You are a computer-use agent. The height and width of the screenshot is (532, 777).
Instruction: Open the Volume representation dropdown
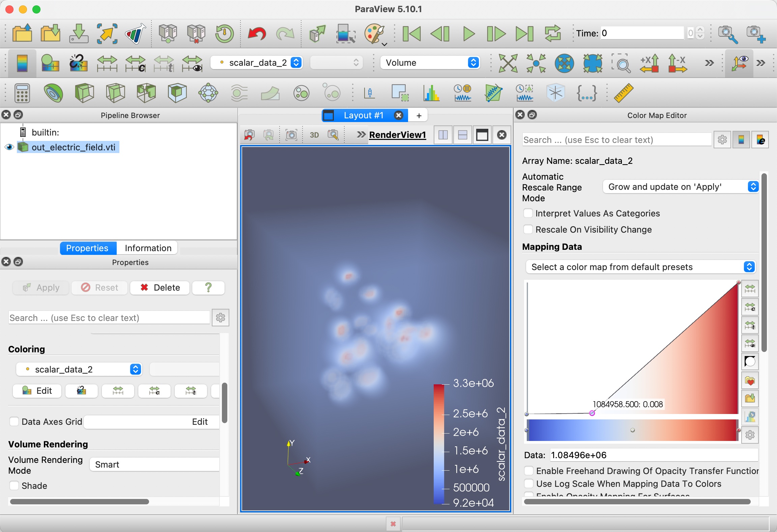click(x=430, y=63)
